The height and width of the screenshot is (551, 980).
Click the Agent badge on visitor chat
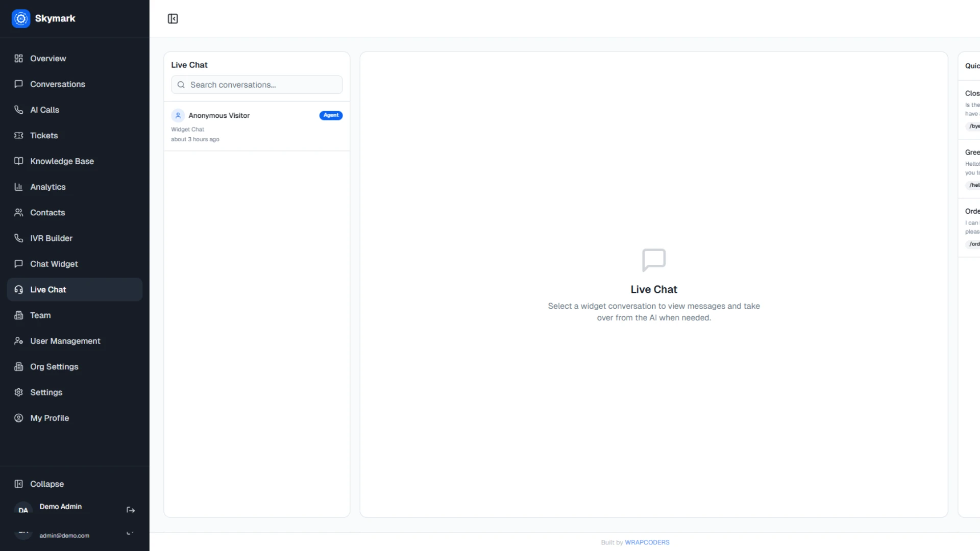point(331,115)
